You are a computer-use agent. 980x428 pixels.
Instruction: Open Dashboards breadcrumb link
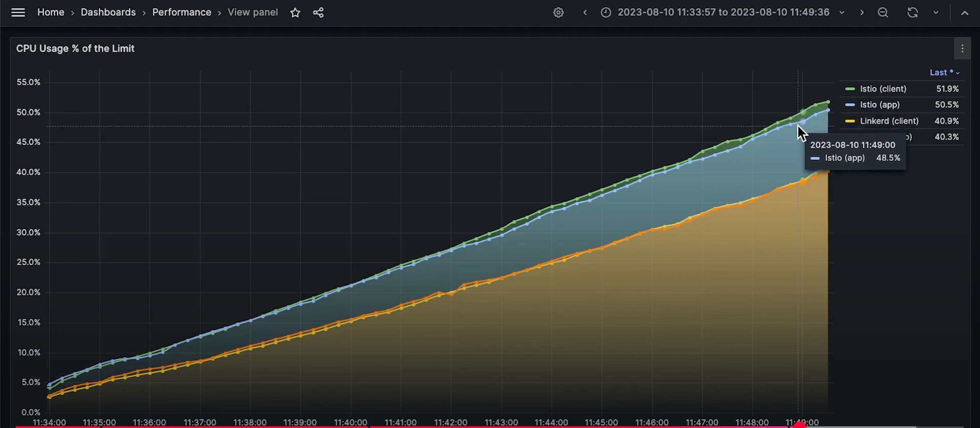pyautogui.click(x=108, y=13)
